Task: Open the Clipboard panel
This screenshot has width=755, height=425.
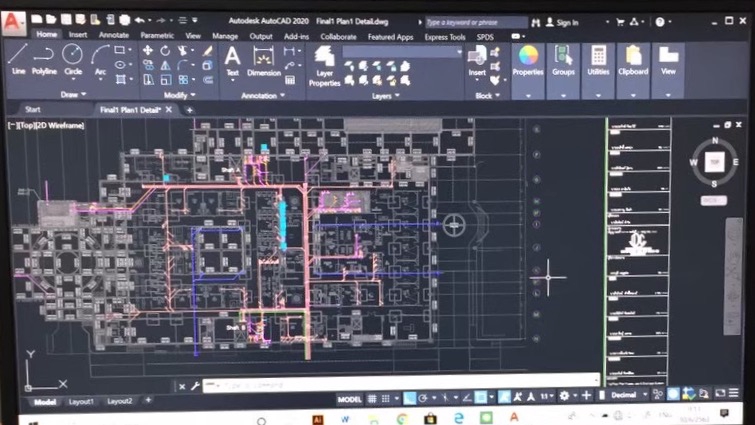Action: pos(633,60)
